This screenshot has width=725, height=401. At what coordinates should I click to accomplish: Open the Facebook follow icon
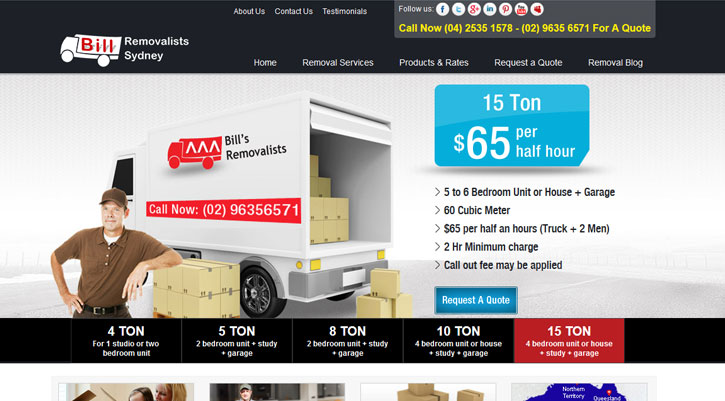click(x=443, y=9)
